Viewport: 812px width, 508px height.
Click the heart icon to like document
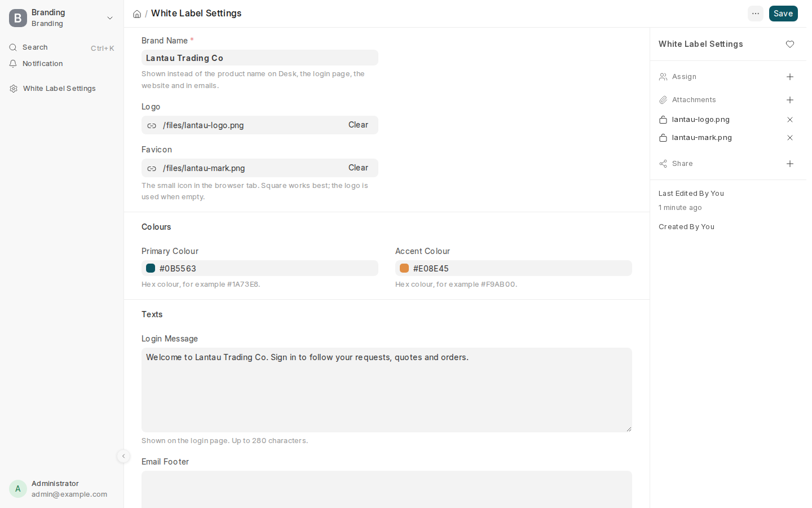coord(790,44)
